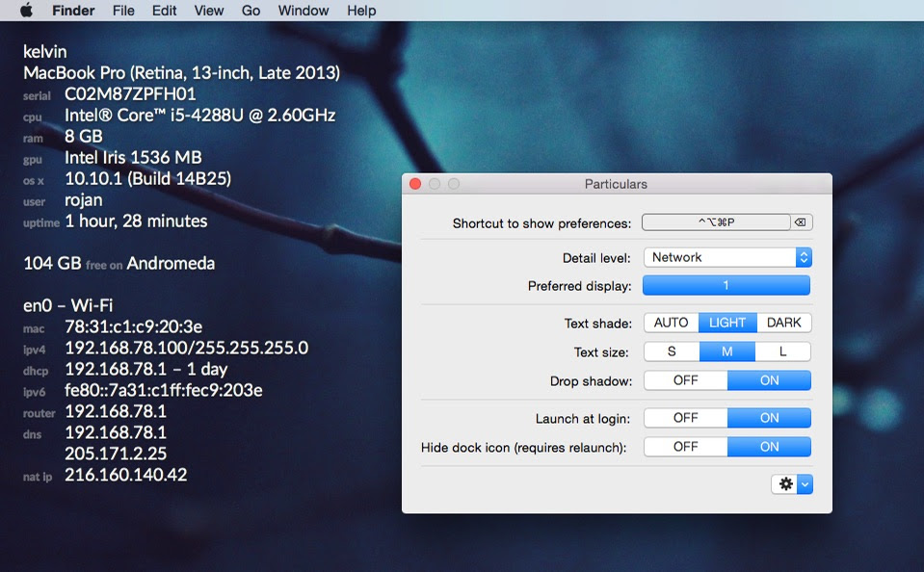Turn Drop shadow ON

tap(769, 380)
